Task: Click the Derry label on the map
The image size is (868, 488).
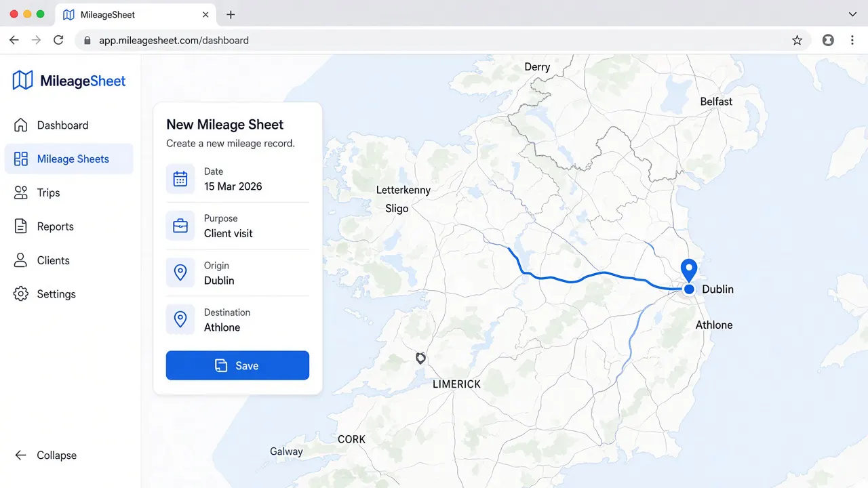Action: pyautogui.click(x=537, y=66)
